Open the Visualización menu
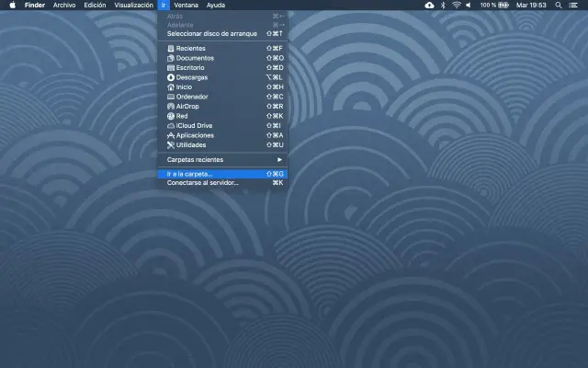The image size is (588, 368). point(133,5)
